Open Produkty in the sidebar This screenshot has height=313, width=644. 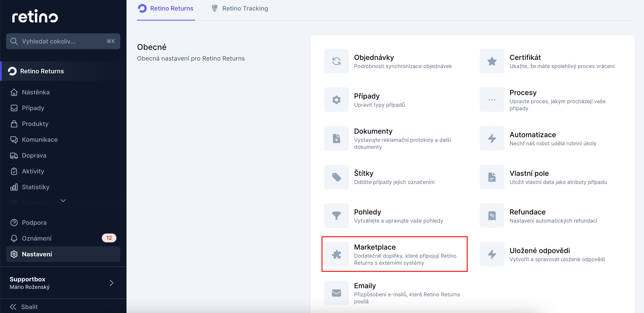pyautogui.click(x=63, y=124)
